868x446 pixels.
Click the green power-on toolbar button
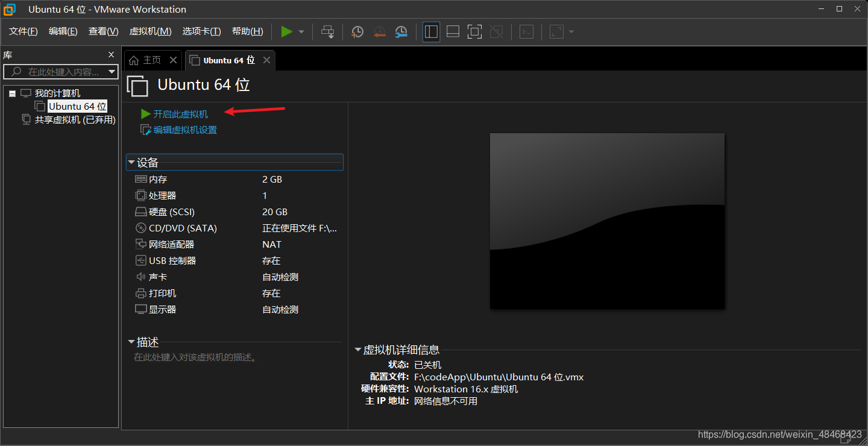286,31
